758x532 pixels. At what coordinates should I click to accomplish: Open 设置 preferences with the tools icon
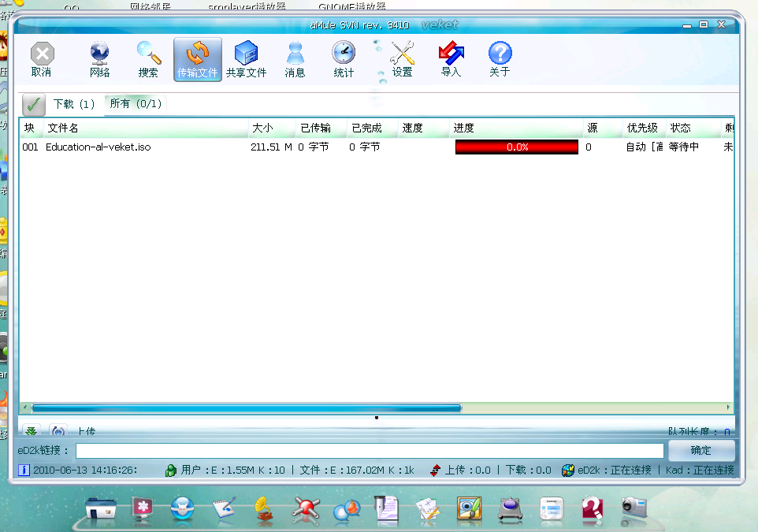click(402, 60)
